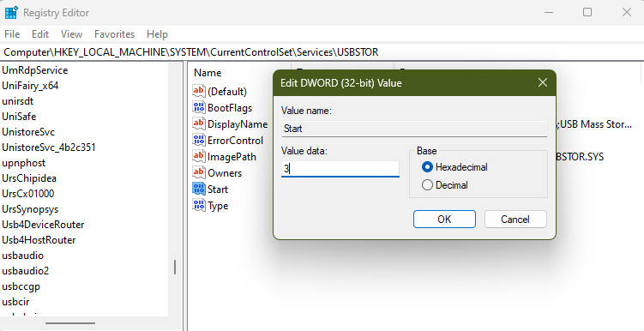
Task: Click the DisplayName string value icon
Action: (x=199, y=123)
